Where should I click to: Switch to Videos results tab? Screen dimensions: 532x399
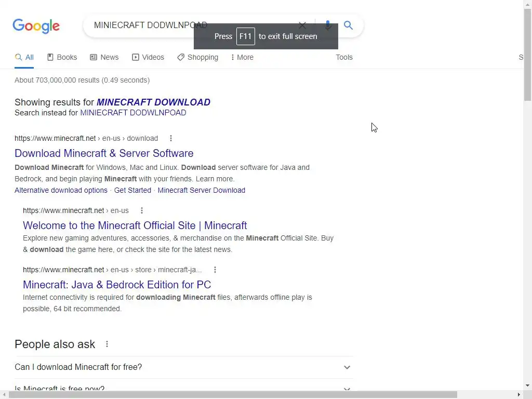(x=148, y=57)
